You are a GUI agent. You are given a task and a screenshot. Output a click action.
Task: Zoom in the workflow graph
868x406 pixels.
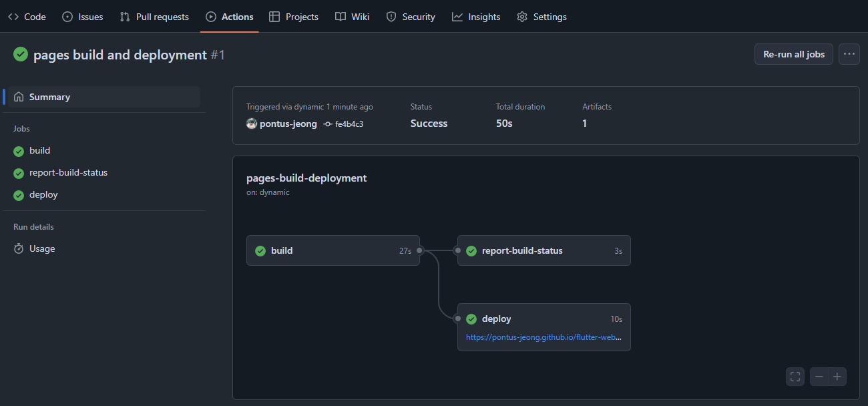pyautogui.click(x=837, y=377)
